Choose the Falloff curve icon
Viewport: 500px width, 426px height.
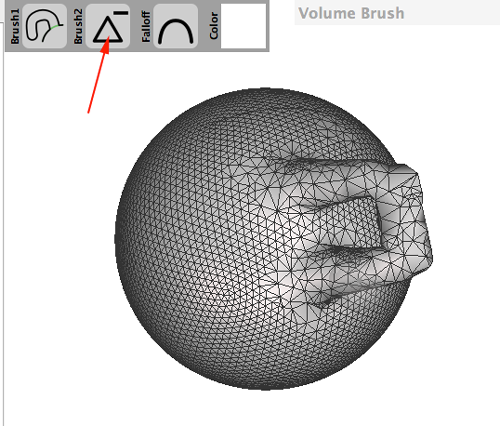tap(176, 26)
